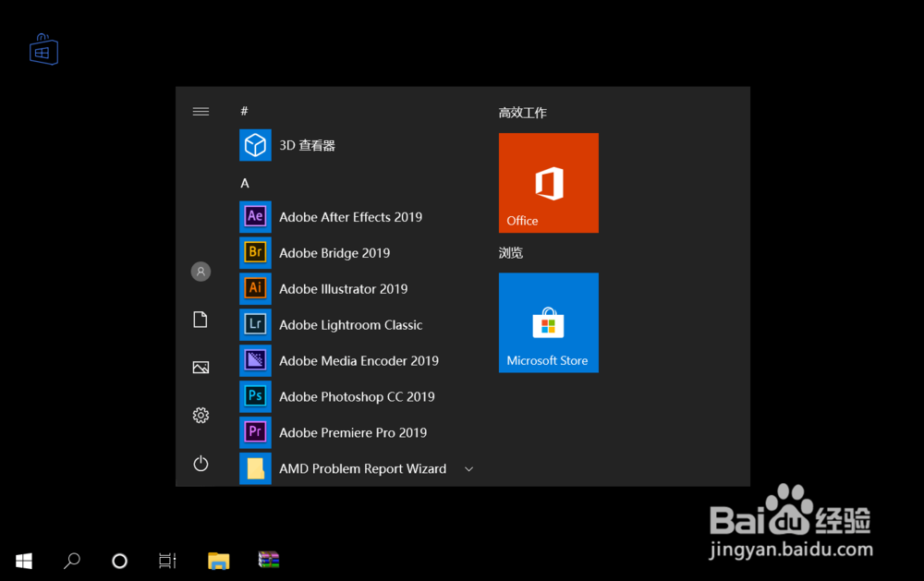Screen dimensions: 924x581
Task: Click the Windows Start button on taskbar
Action: pos(24,561)
